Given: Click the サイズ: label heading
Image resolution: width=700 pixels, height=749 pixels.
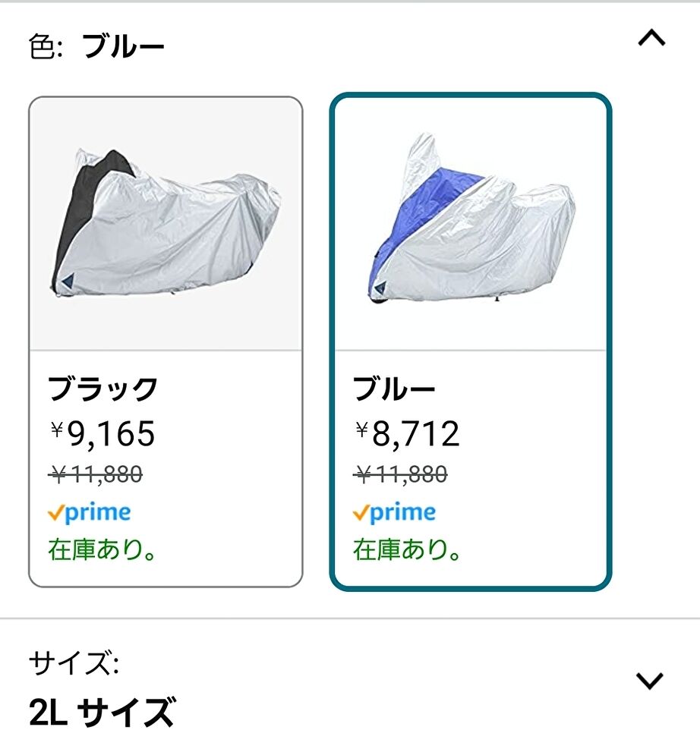Looking at the screenshot, I should (74, 663).
